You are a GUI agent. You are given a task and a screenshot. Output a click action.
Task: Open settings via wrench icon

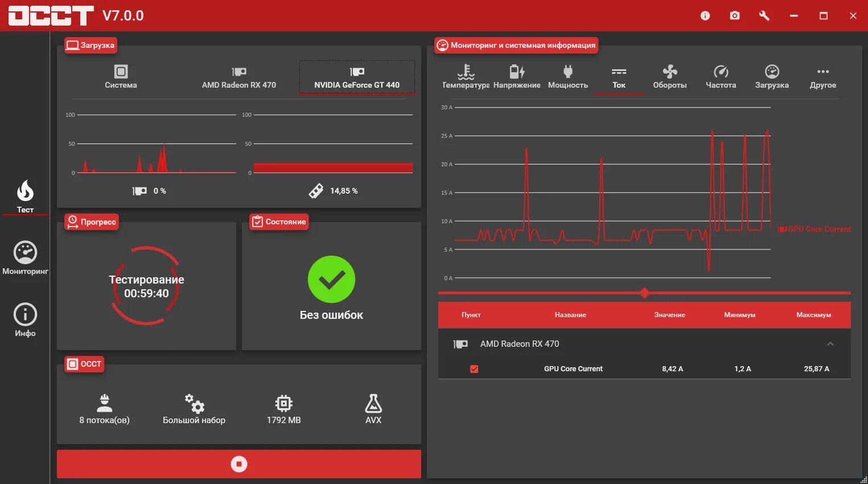tap(764, 16)
